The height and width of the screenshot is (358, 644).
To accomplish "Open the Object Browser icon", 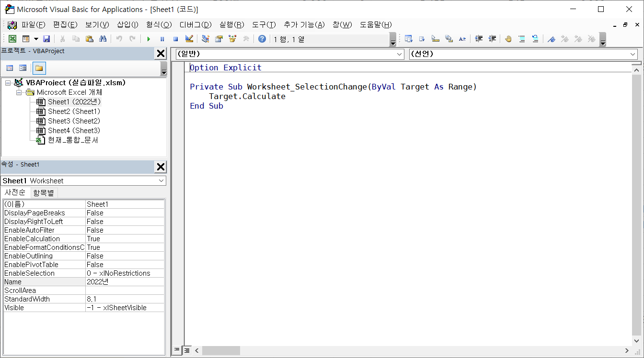I will point(232,39).
